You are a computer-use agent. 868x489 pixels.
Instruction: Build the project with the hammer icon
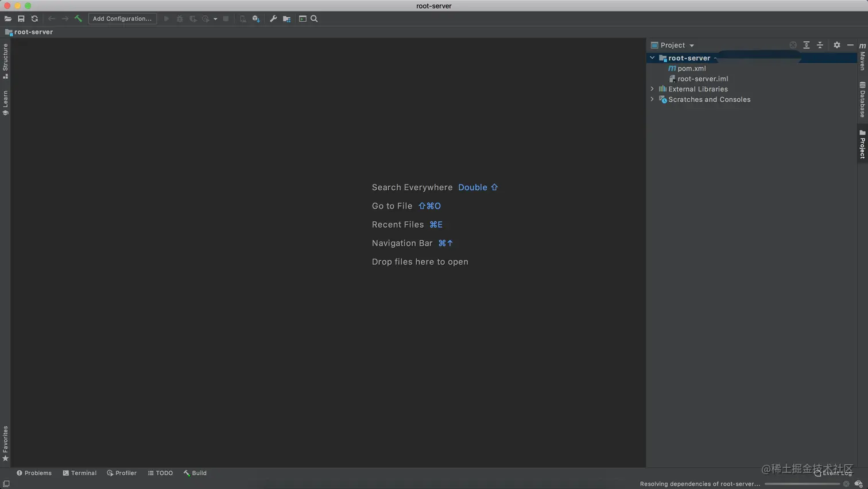[78, 19]
